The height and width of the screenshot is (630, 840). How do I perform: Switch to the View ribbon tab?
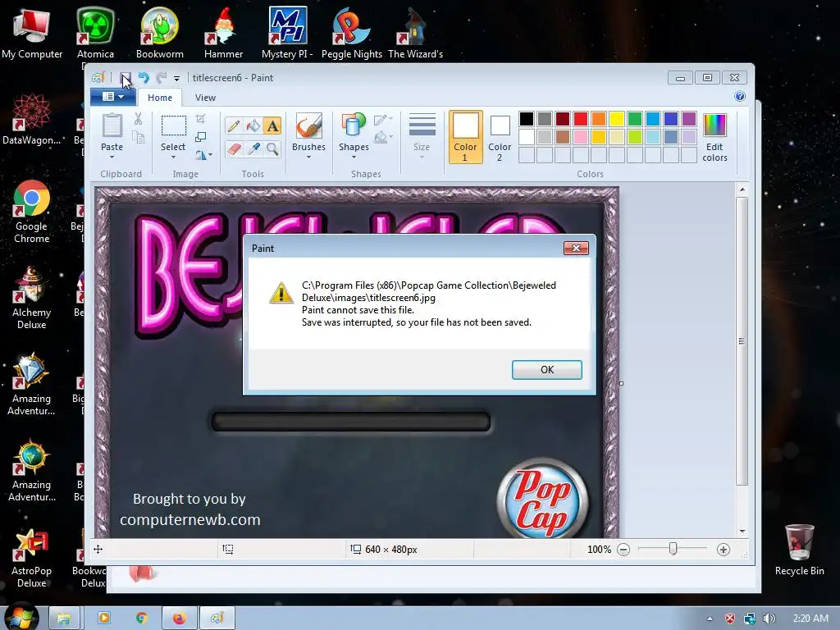point(205,98)
